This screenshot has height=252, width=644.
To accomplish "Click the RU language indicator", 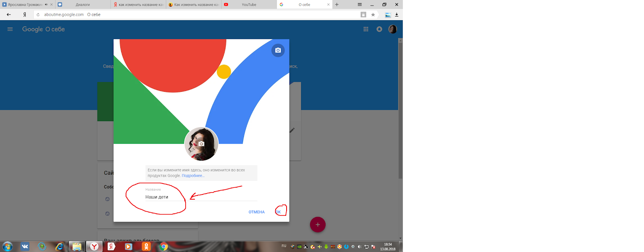I will pyautogui.click(x=284, y=246).
